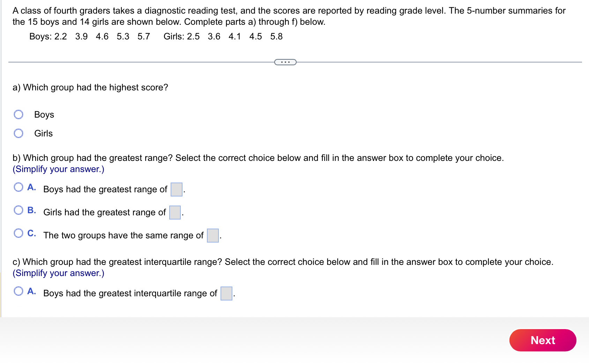Select choice C, "The two groups have the same range"
589x364 pixels.
pos(18,233)
